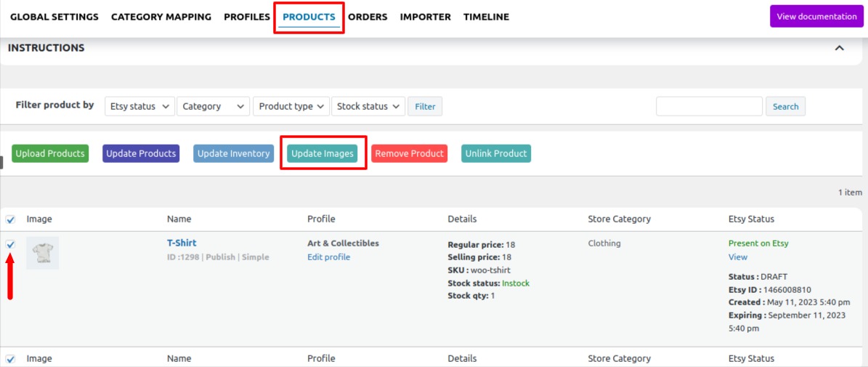Open the Category filter dropdown
Screen dimensions: 868x367
click(213, 106)
